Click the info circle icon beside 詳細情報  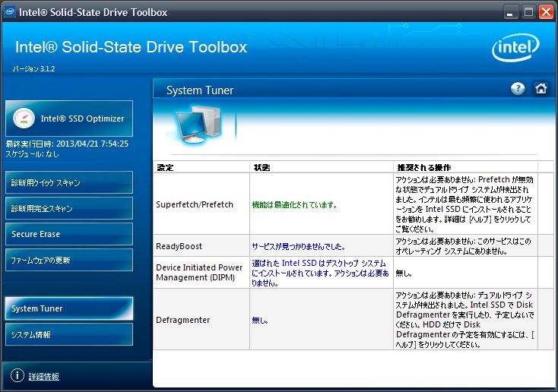17,375
